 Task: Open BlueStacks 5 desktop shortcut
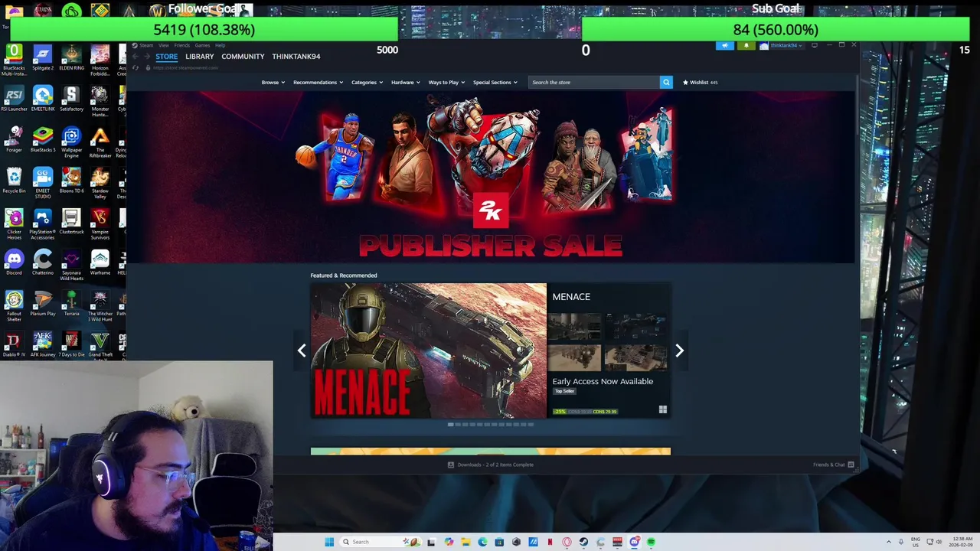point(43,139)
